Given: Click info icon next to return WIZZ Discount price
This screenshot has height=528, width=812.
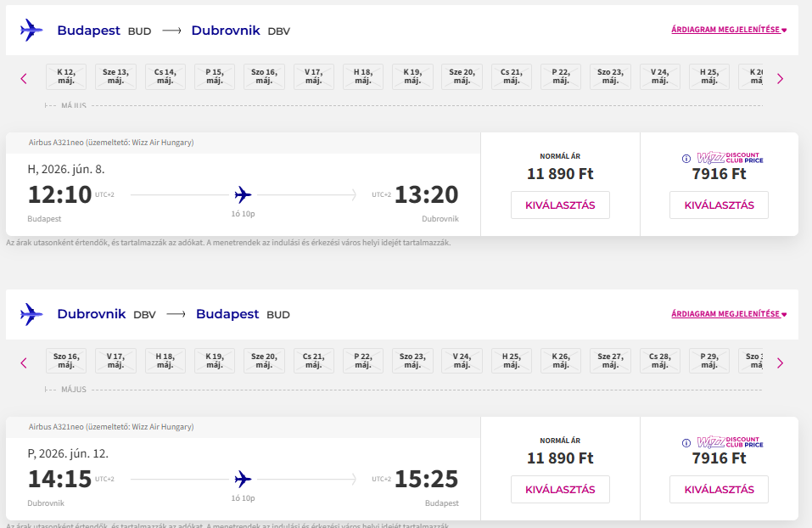Looking at the screenshot, I should click(x=686, y=442).
